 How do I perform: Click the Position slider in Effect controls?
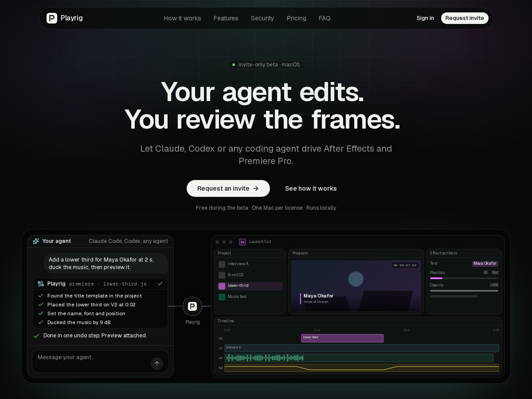point(464,278)
